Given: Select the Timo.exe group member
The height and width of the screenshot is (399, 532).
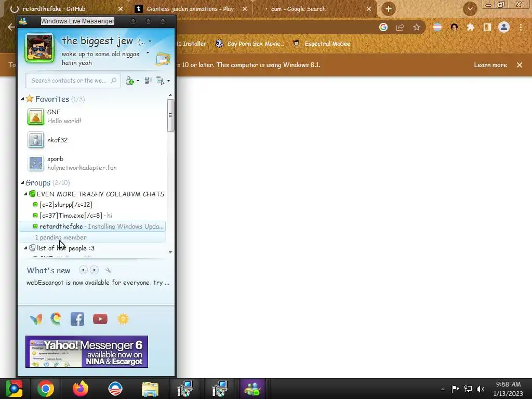Looking at the screenshot, I should (x=92, y=216).
